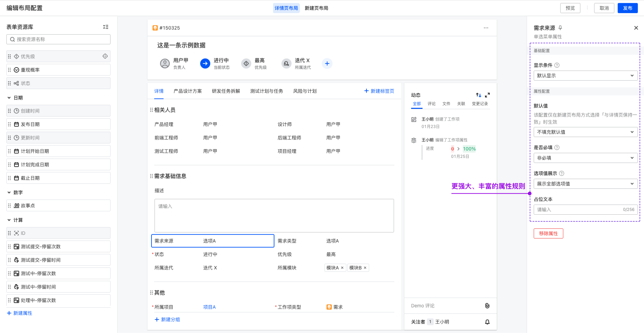Click the pin icon beside 需求来源 title

click(560, 28)
